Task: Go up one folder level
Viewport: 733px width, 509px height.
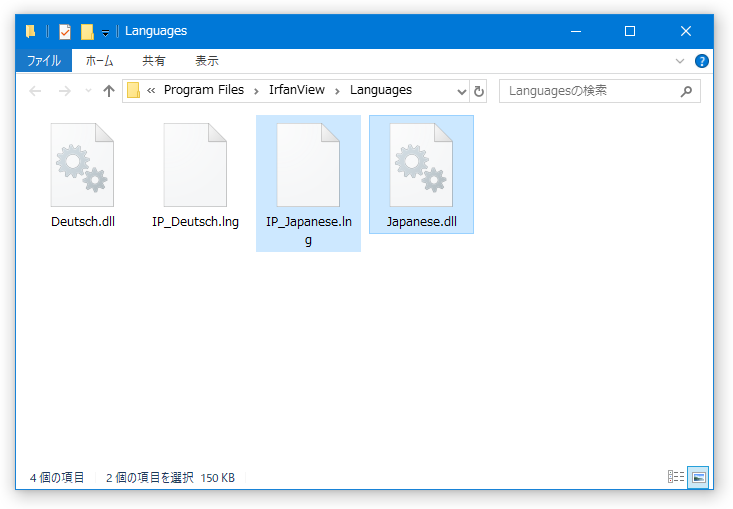Action: point(108,91)
